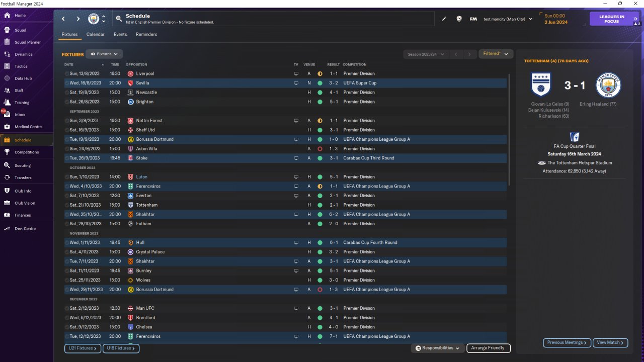The height and width of the screenshot is (362, 644).
Task: Toggle the selection circle for Liverpool fixture
Action: (66, 74)
